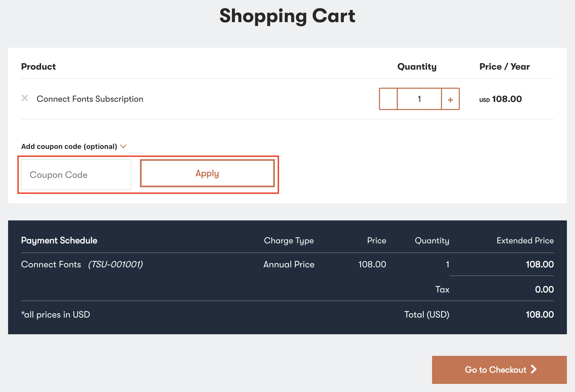Viewport: 575px width, 392px height.
Task: Click the Total (USD) amount of 108.00
Action: 539,314
